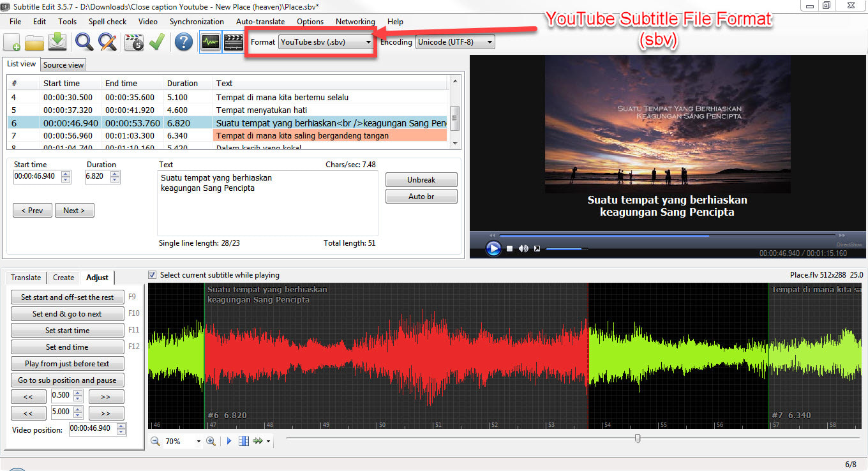Click the Set start time button
The width and height of the screenshot is (868, 471).
[67, 330]
